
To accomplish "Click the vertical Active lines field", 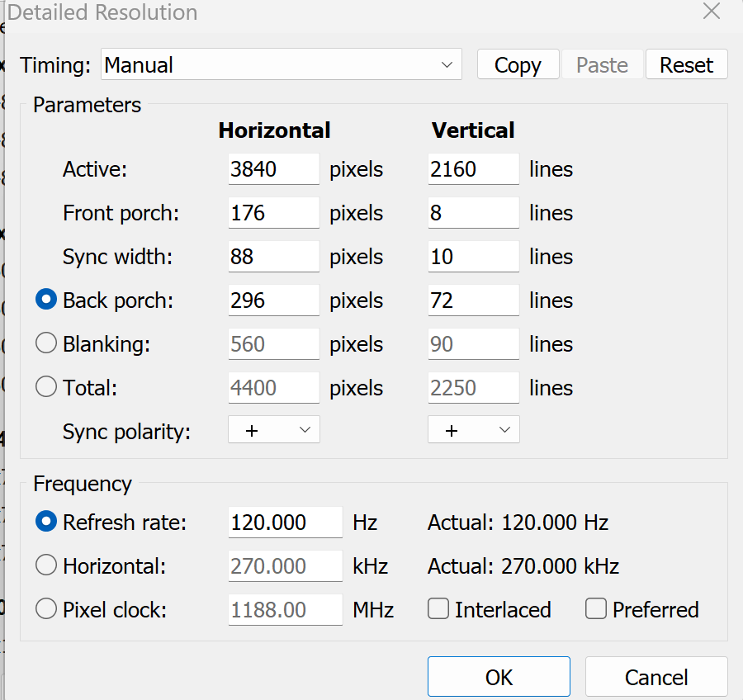I will 473,169.
